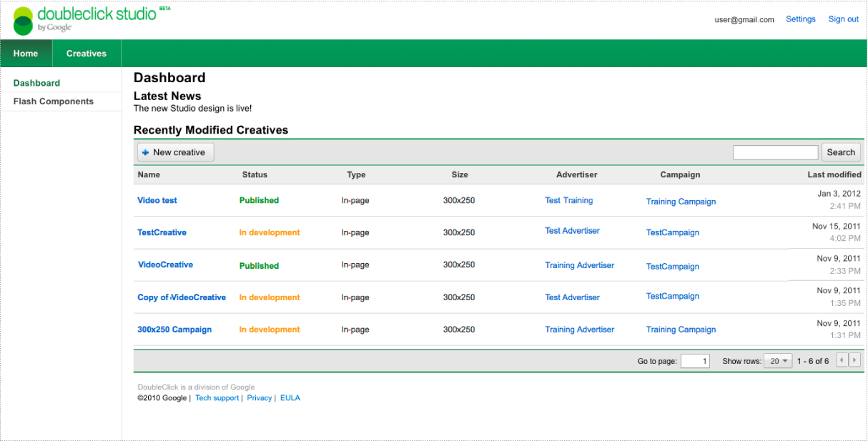Select the Home tab
868x441 pixels.
point(26,54)
